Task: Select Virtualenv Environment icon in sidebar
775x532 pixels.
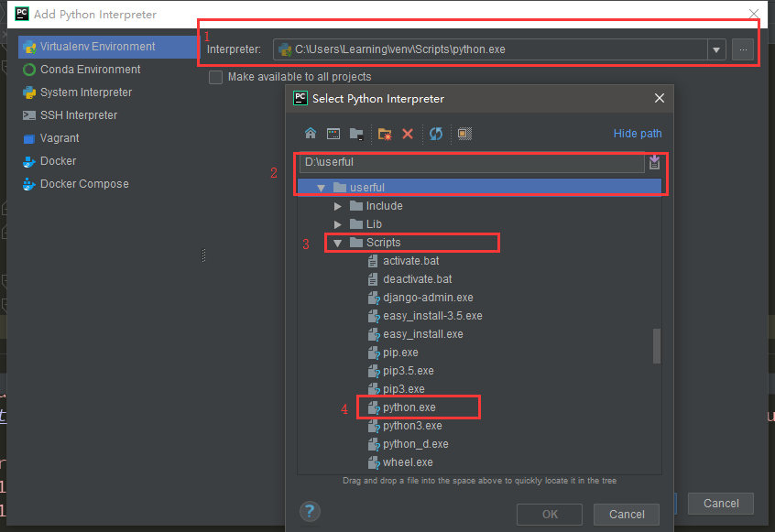Action: click(x=29, y=47)
